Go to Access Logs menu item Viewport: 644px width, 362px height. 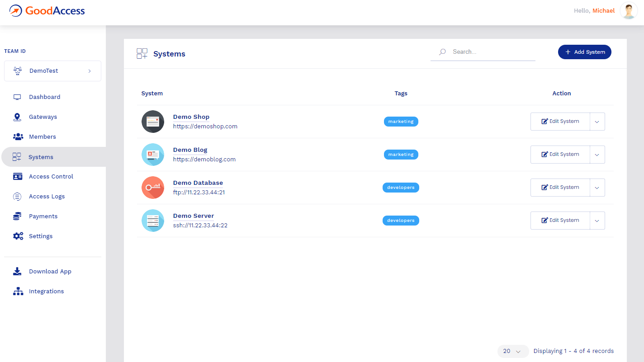[47, 197]
